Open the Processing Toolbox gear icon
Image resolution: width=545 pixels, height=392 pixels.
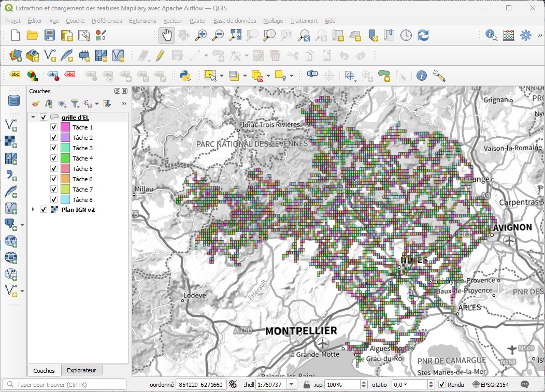coord(525,35)
